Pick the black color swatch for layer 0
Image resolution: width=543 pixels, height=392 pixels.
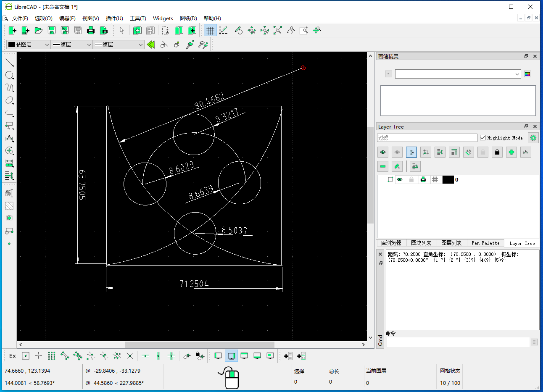coord(448,179)
